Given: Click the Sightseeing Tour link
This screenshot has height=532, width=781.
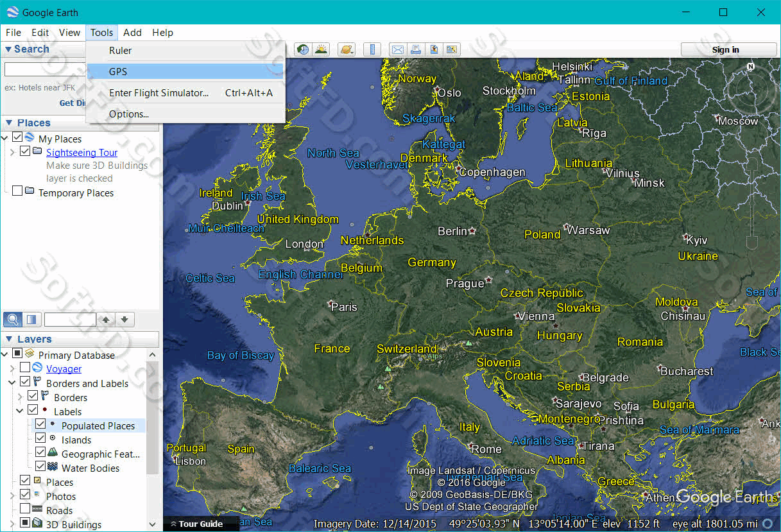Looking at the screenshot, I should [x=82, y=152].
